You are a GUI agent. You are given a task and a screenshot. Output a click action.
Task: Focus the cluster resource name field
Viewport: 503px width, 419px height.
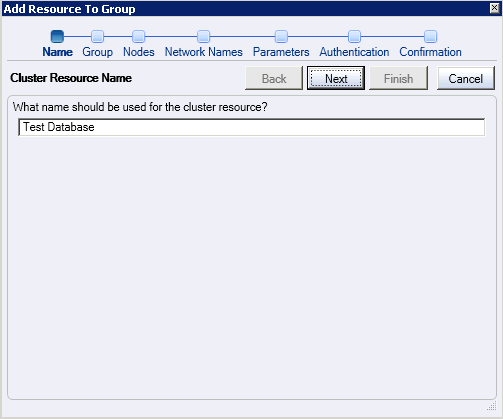pos(252,127)
